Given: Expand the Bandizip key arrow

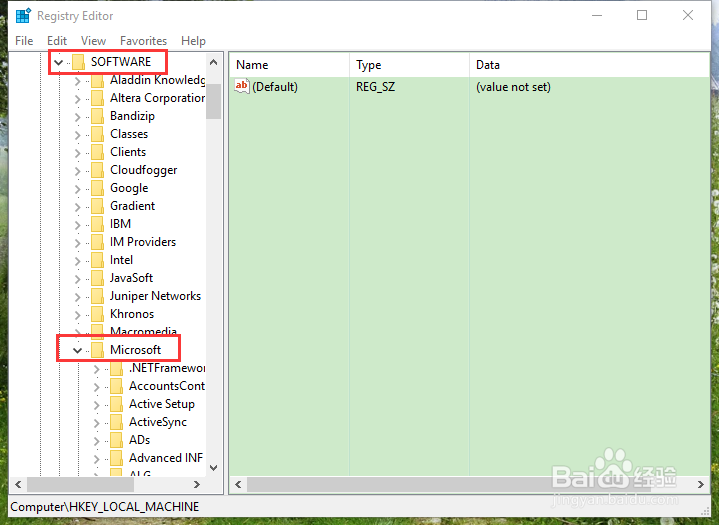Looking at the screenshot, I should [77, 117].
